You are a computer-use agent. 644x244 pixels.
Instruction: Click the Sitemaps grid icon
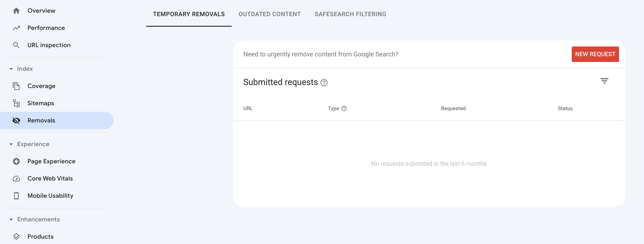[x=16, y=103]
